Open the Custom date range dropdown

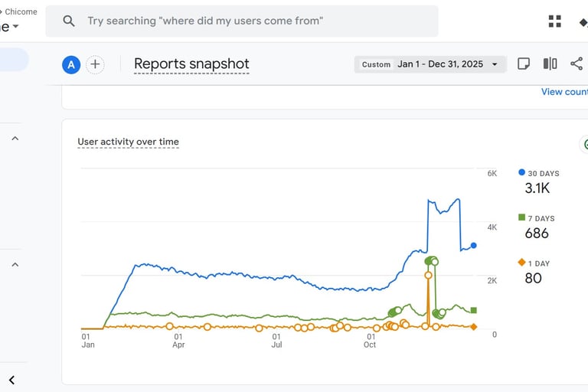click(430, 64)
